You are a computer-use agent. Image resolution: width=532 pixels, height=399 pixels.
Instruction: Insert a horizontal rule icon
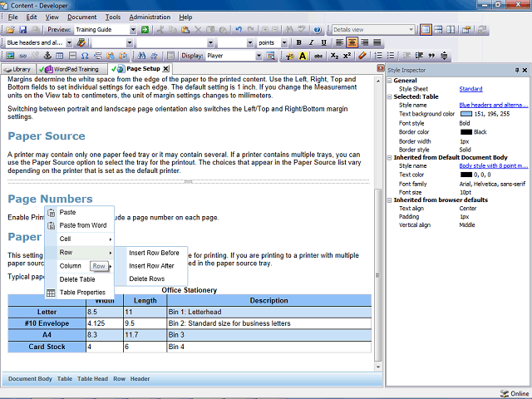72,56
